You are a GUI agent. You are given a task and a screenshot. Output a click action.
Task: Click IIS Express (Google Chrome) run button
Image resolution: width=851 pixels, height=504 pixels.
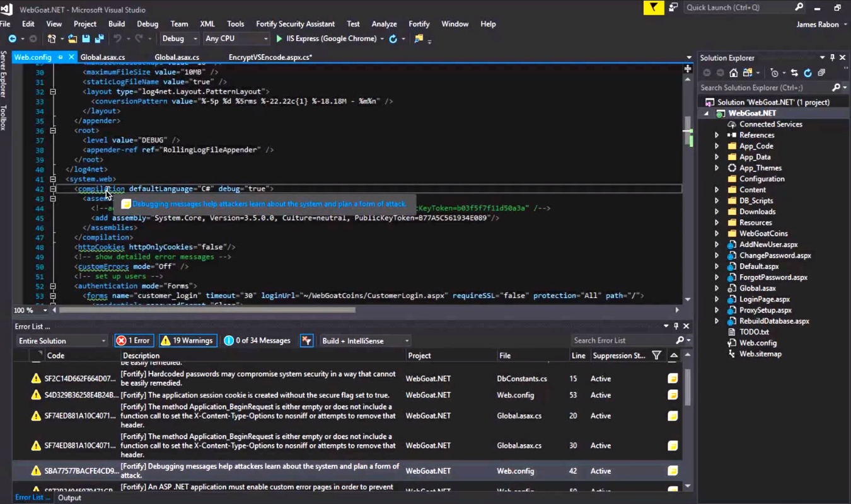pyautogui.click(x=327, y=39)
